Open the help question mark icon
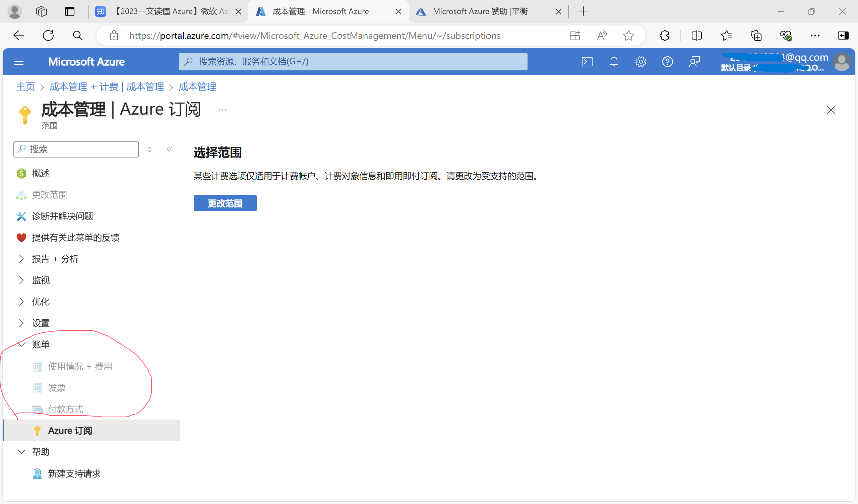858x504 pixels. point(667,62)
